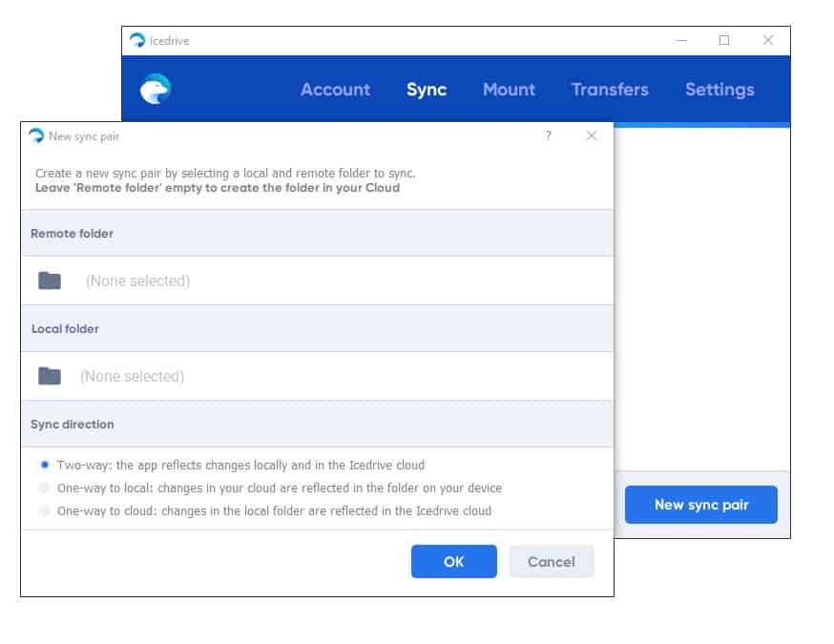The image size is (834, 644).
Task: Select Two-way sync direction
Action: point(45,465)
